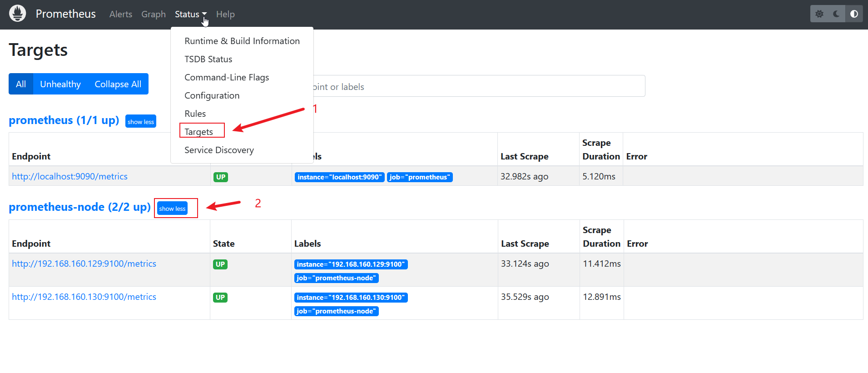The width and height of the screenshot is (868, 373).
Task: Click Labels column header in prometheus-node table
Action: point(308,244)
